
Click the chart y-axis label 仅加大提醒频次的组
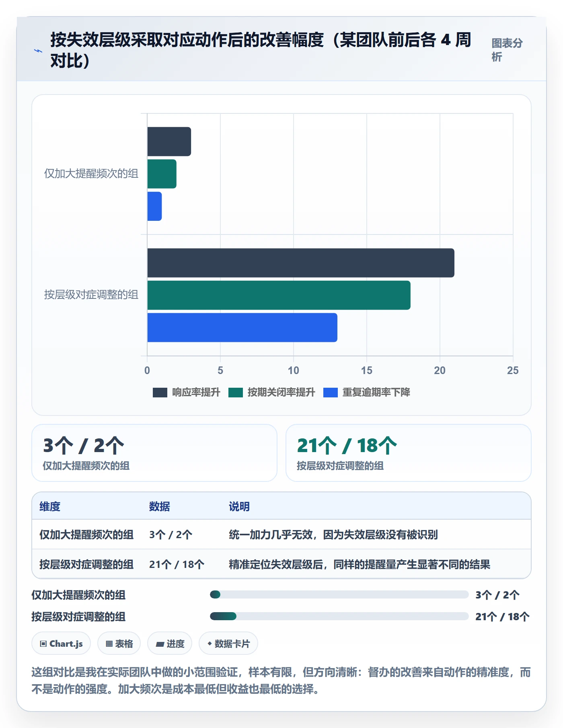click(x=91, y=174)
